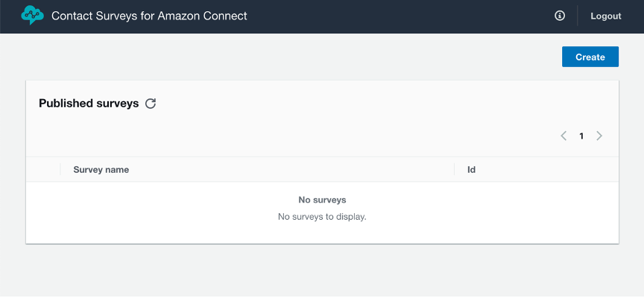Image resolution: width=644 pixels, height=298 pixels.
Task: Click the bold No surveys message
Action: (322, 200)
